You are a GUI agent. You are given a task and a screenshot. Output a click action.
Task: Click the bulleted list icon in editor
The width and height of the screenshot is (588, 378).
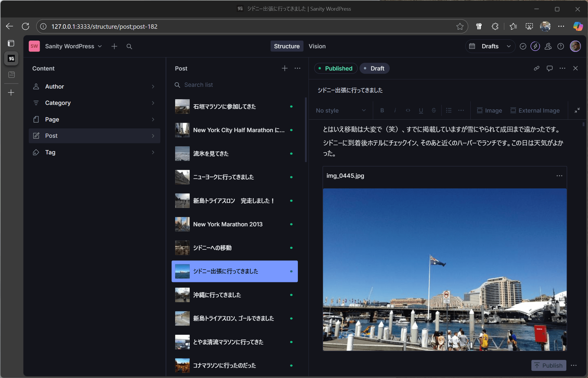[449, 110]
